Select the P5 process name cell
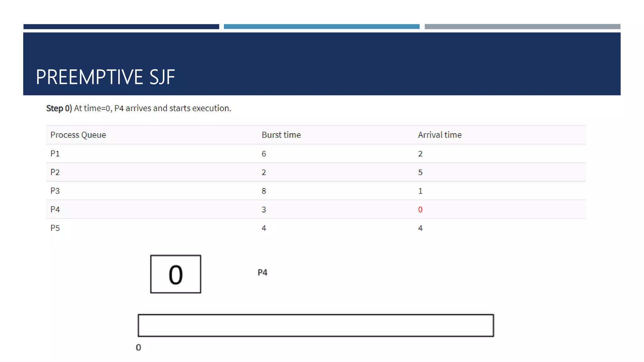This screenshot has width=644, height=362. [55, 228]
